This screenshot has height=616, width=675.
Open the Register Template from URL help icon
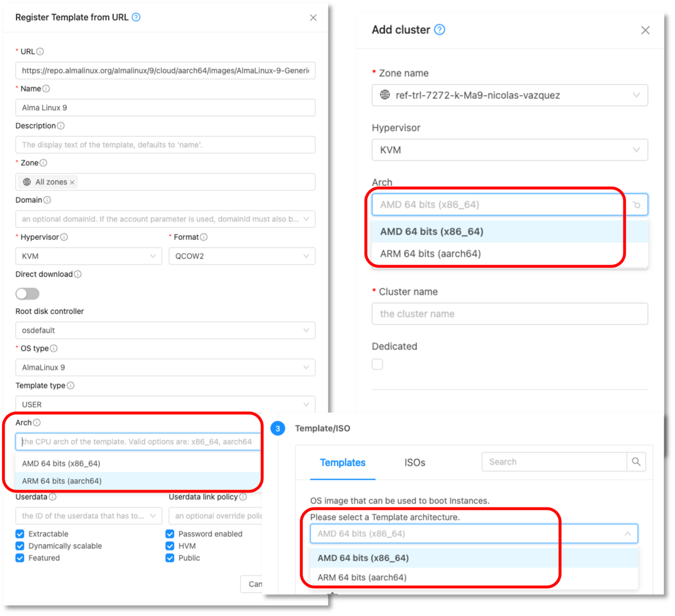[136, 17]
